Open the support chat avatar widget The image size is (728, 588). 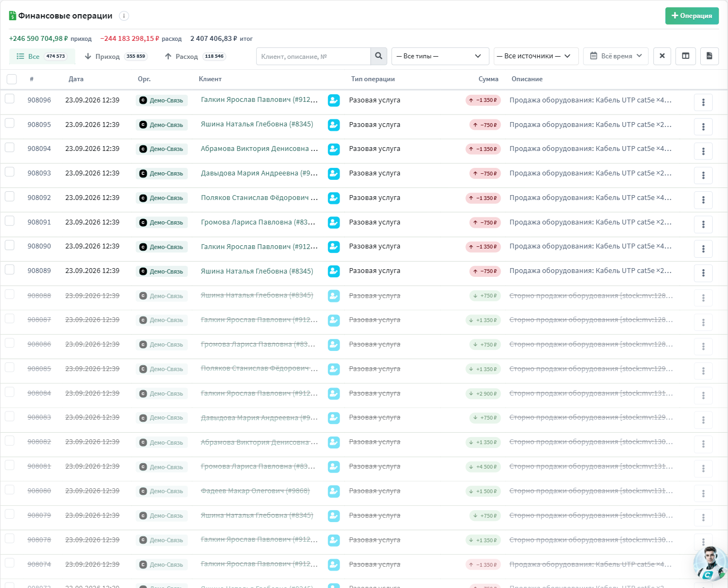[711, 564]
